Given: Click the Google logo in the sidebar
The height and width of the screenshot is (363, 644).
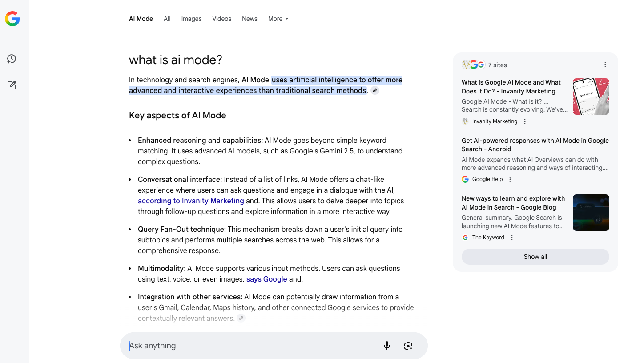Looking at the screenshot, I should 12,19.
